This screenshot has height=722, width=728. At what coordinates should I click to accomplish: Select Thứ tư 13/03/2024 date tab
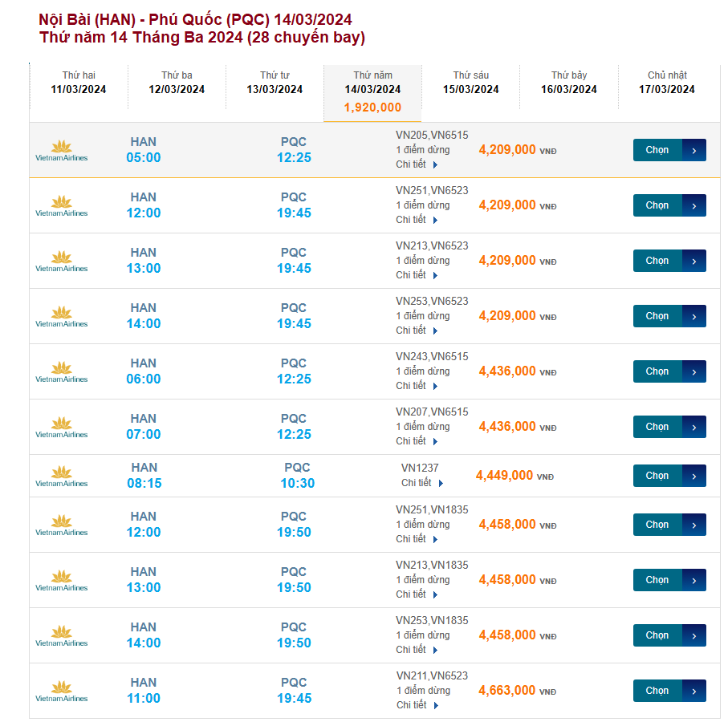tap(275, 83)
